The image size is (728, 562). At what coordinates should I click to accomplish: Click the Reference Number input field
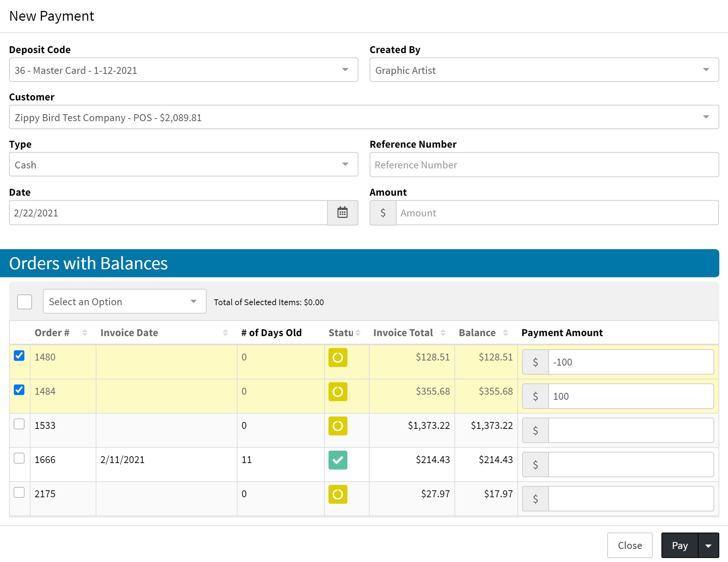[x=544, y=165]
